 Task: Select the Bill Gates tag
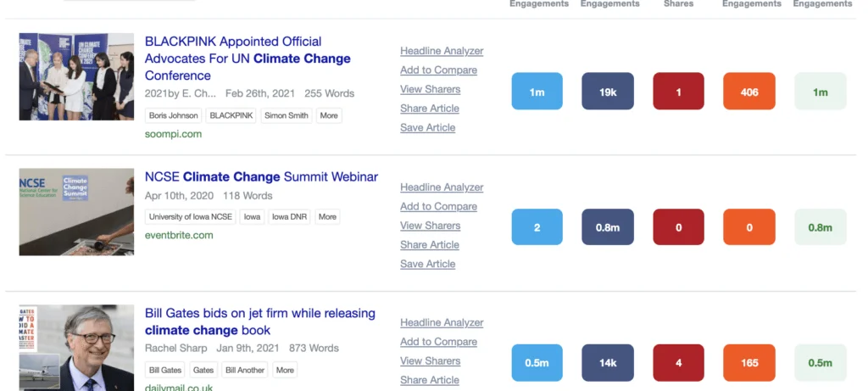[165, 370]
